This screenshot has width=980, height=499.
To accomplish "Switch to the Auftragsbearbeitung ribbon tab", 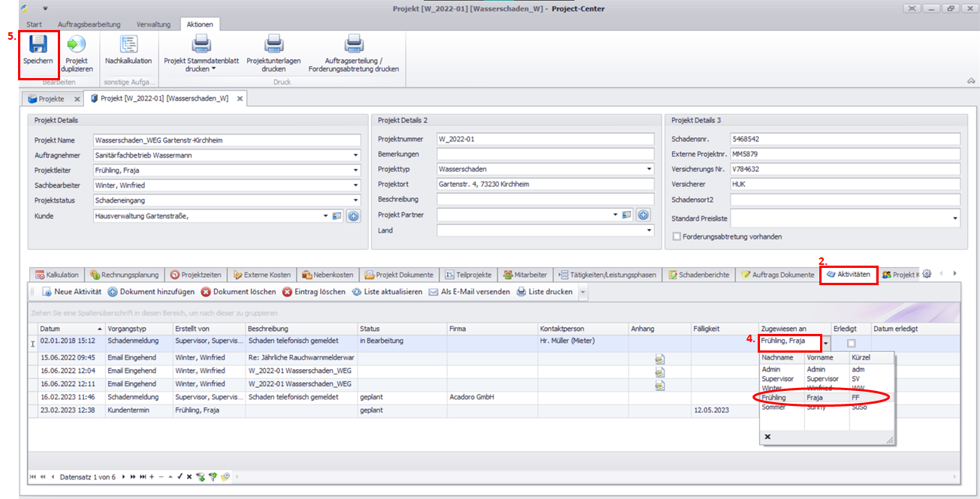I will 88,24.
